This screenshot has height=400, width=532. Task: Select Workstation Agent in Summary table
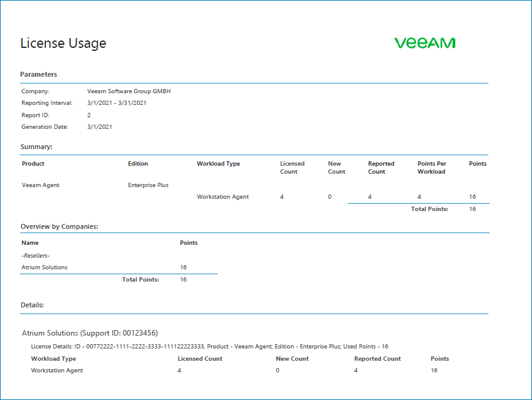(x=223, y=197)
